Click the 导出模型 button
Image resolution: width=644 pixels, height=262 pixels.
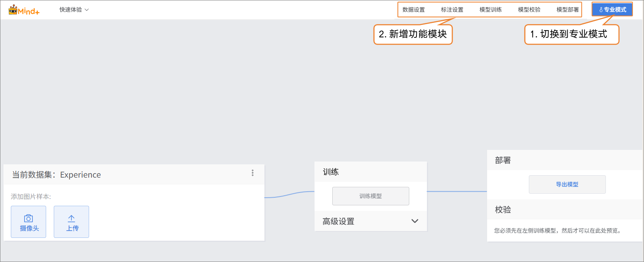click(567, 184)
